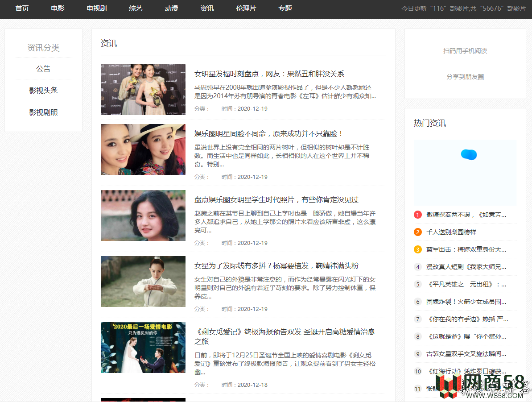Image resolution: width=532 pixels, height=402 pixels.
Task: Click grey rank badge number 8
Action: point(418,336)
